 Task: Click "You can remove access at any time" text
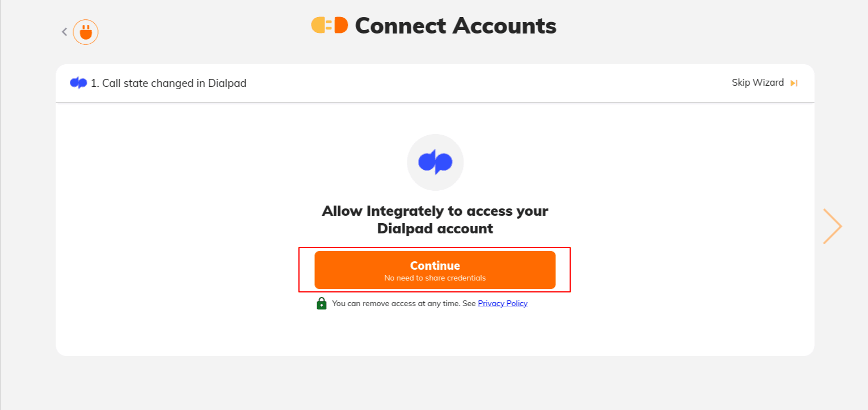(396, 303)
